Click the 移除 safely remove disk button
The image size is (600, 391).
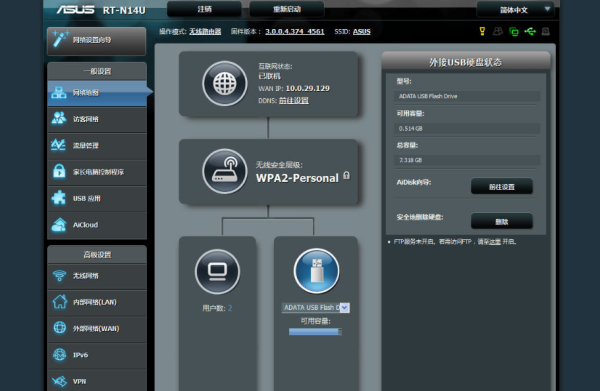tap(502, 222)
